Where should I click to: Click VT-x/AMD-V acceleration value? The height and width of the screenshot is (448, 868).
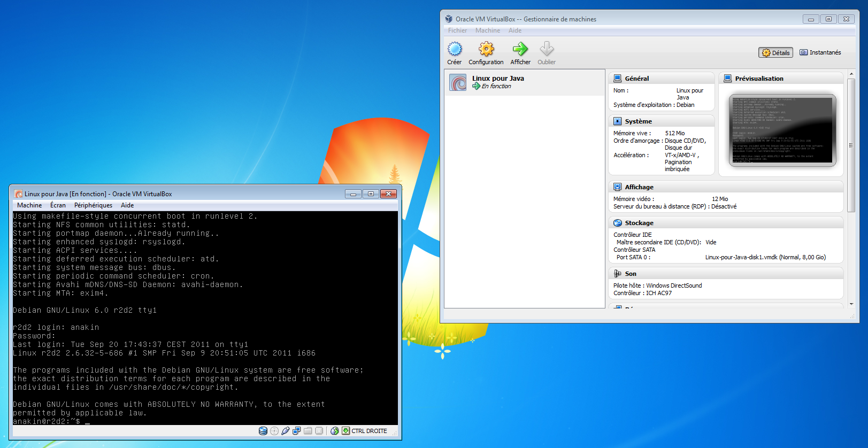[682, 155]
